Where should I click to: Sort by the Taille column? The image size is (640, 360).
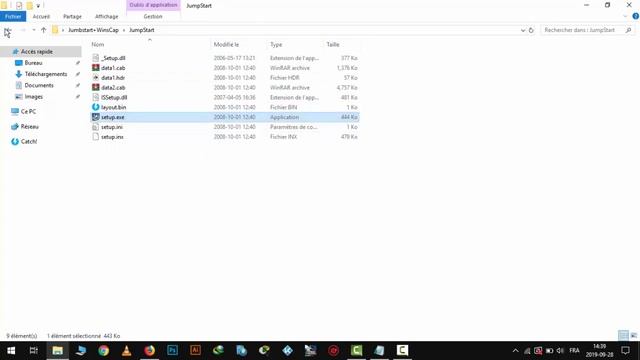(x=333, y=44)
